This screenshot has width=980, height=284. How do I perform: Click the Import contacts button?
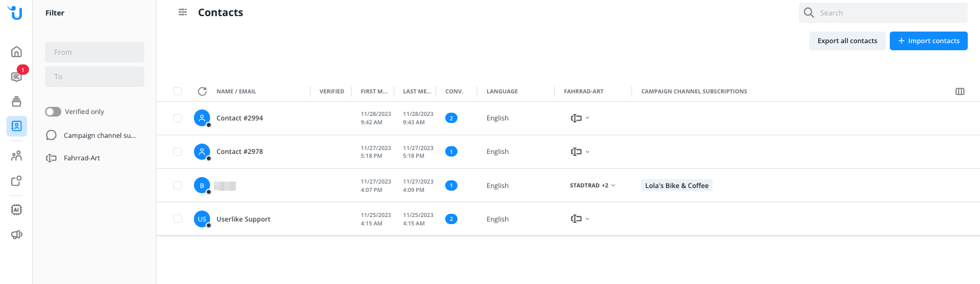point(928,41)
